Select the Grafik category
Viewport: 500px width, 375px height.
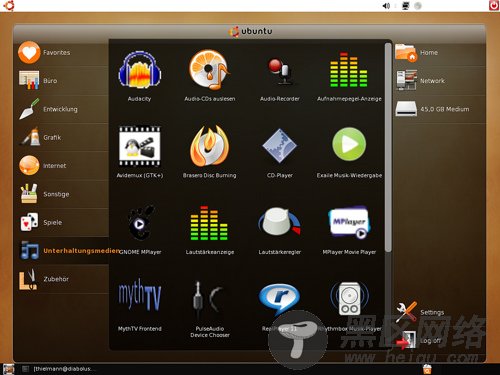62,138
